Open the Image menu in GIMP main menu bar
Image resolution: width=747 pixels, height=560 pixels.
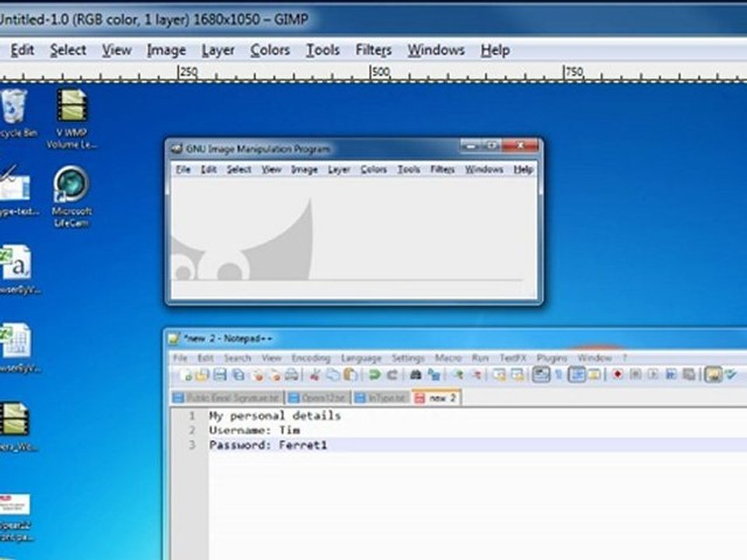[167, 50]
